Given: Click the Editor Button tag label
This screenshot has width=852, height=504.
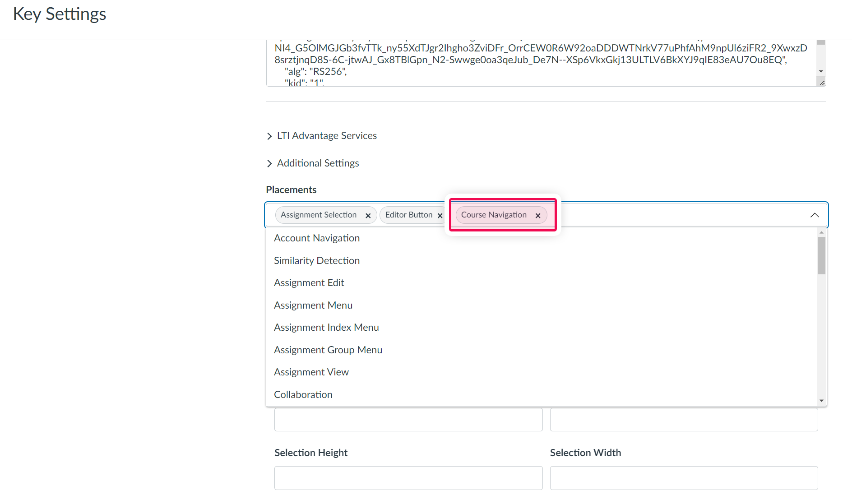Looking at the screenshot, I should [409, 215].
